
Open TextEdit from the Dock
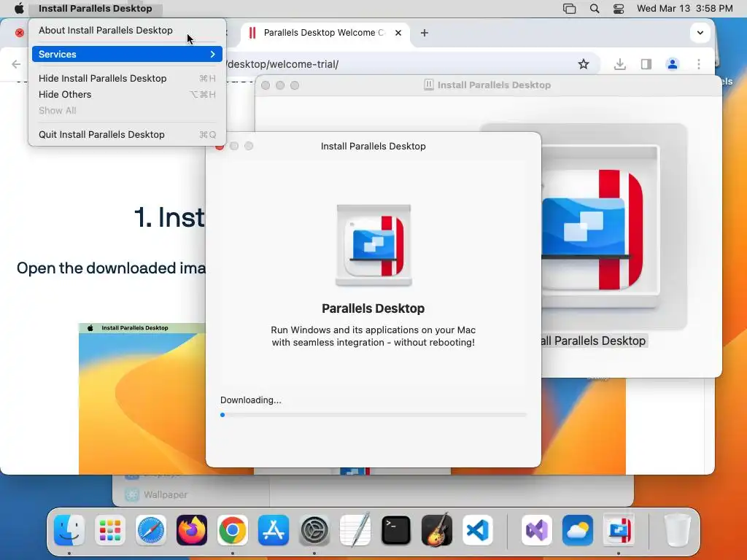pyautogui.click(x=355, y=529)
